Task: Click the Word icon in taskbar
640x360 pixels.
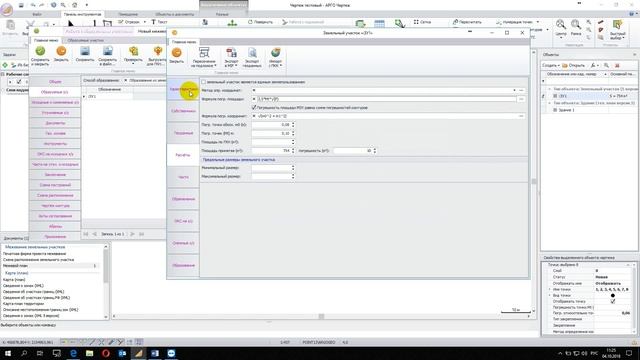Action: click(155, 353)
